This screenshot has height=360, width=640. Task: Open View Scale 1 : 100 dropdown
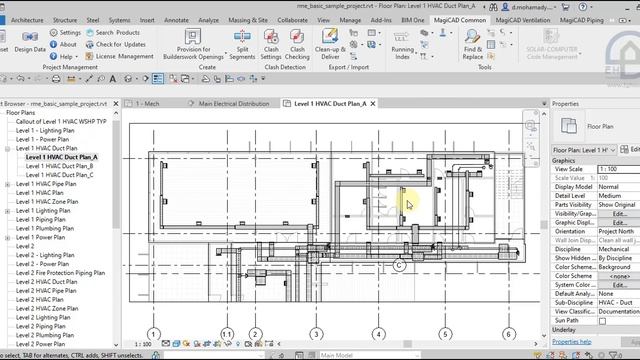pos(618,169)
